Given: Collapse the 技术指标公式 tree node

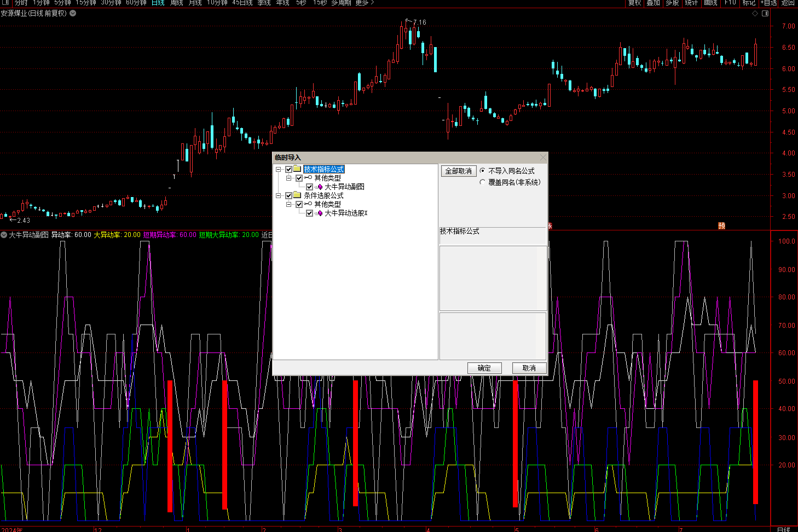Looking at the screenshot, I should coord(279,169).
